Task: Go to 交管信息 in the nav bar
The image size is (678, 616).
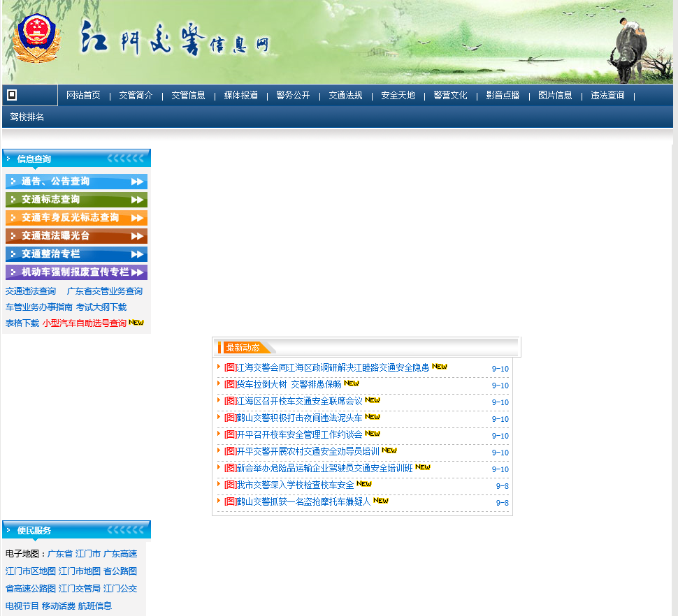Action: pyautogui.click(x=188, y=95)
